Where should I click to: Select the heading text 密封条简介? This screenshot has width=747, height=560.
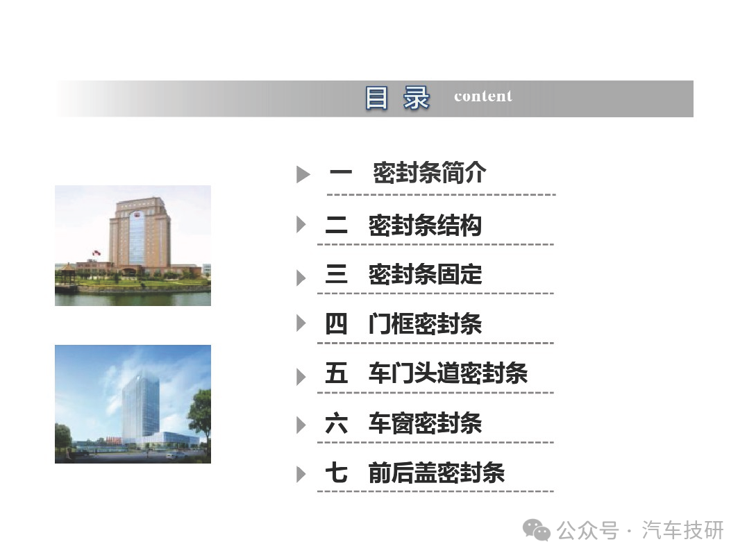429,172
